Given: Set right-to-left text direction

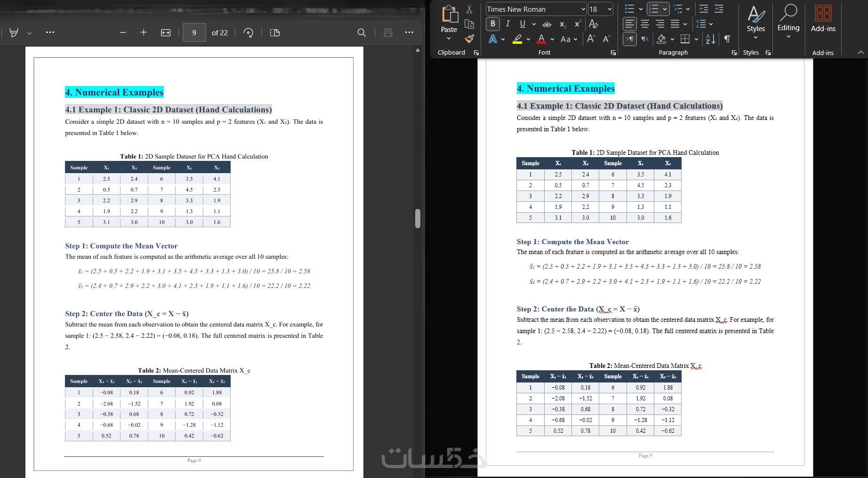Looking at the screenshot, I should [645, 39].
